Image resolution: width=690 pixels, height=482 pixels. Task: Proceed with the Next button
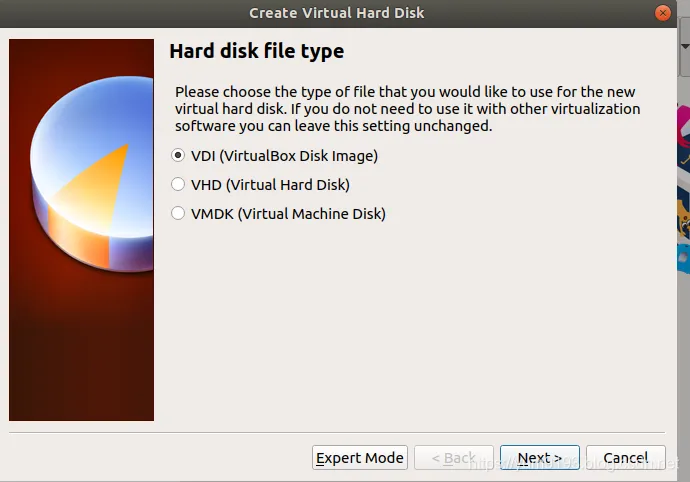pos(539,458)
